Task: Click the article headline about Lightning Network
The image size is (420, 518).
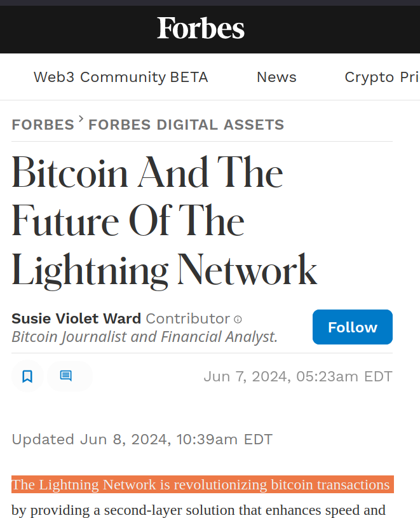Action: (165, 221)
